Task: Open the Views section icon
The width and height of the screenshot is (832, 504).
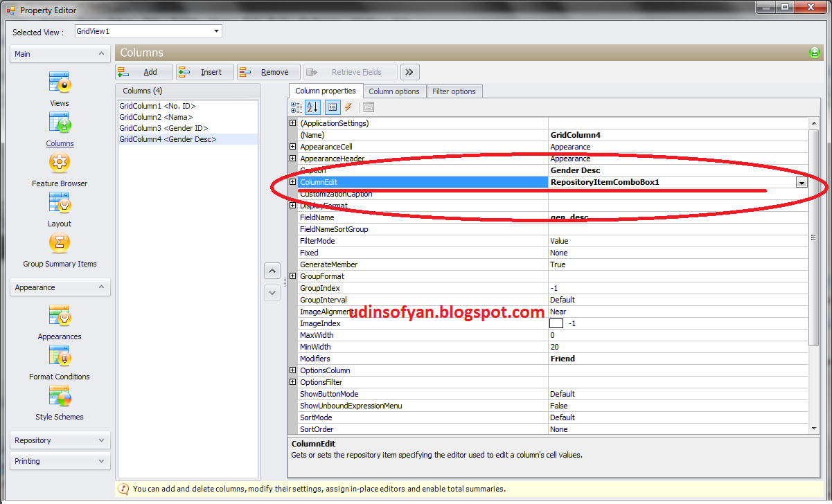Action: (60, 82)
